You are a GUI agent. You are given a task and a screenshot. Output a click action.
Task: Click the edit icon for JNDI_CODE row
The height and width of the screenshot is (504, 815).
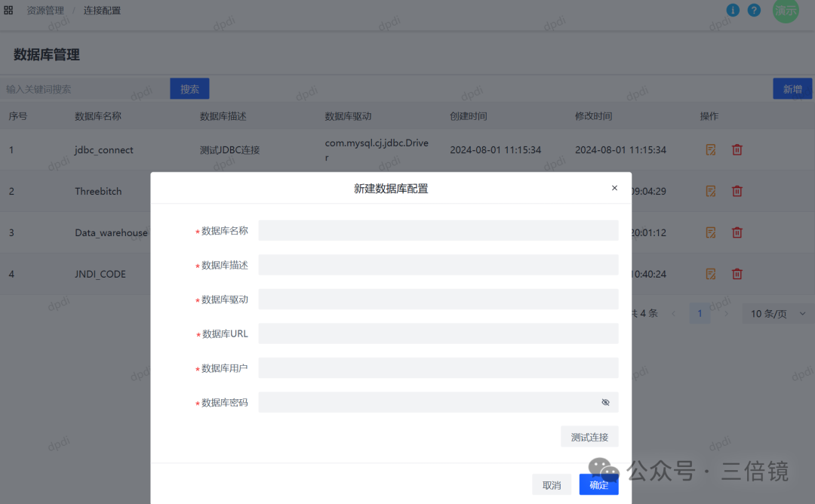click(x=710, y=274)
